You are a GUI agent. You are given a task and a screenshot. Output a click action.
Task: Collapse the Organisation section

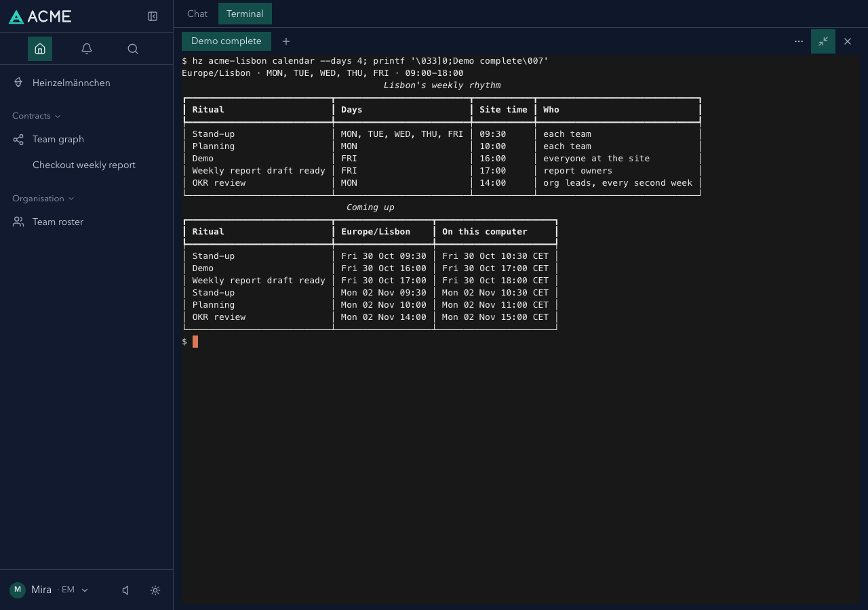(x=43, y=199)
